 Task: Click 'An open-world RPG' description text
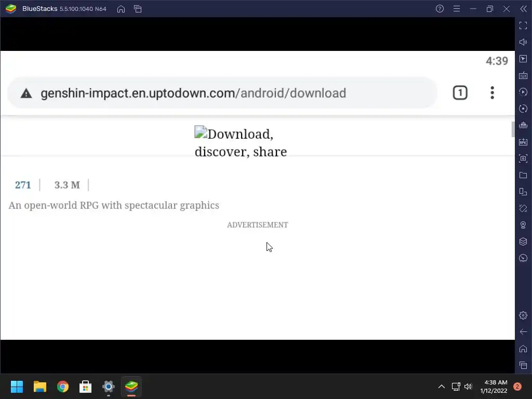click(x=114, y=205)
